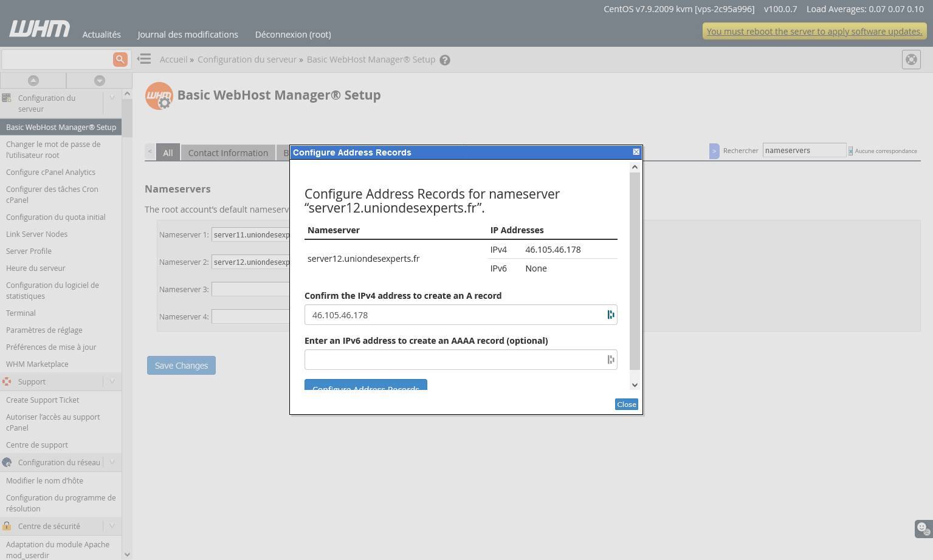Viewport: 933px width, 560px height.
Task: Click the orange search magnifier icon
Action: point(120,59)
